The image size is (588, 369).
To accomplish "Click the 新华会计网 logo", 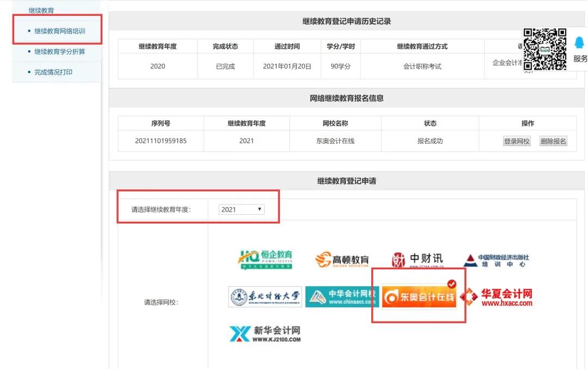I will pyautogui.click(x=266, y=333).
